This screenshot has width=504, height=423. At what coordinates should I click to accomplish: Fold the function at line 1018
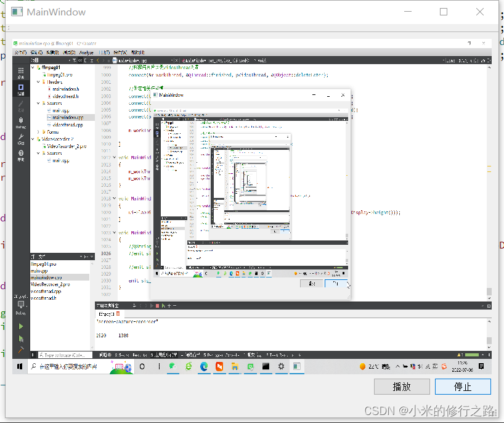(115, 199)
